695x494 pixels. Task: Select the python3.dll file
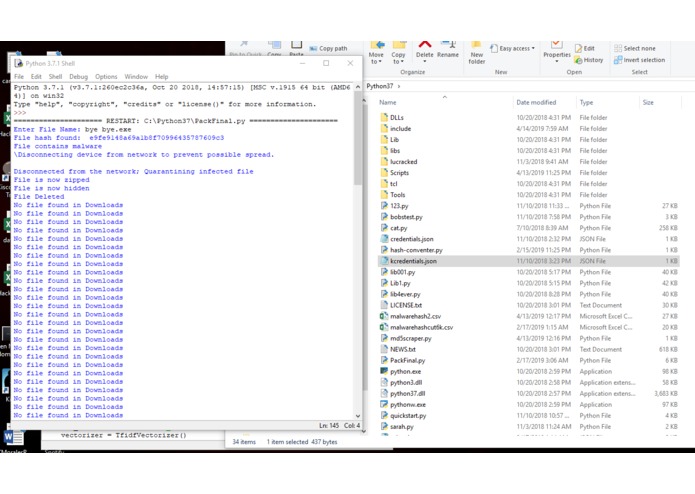(x=406, y=383)
